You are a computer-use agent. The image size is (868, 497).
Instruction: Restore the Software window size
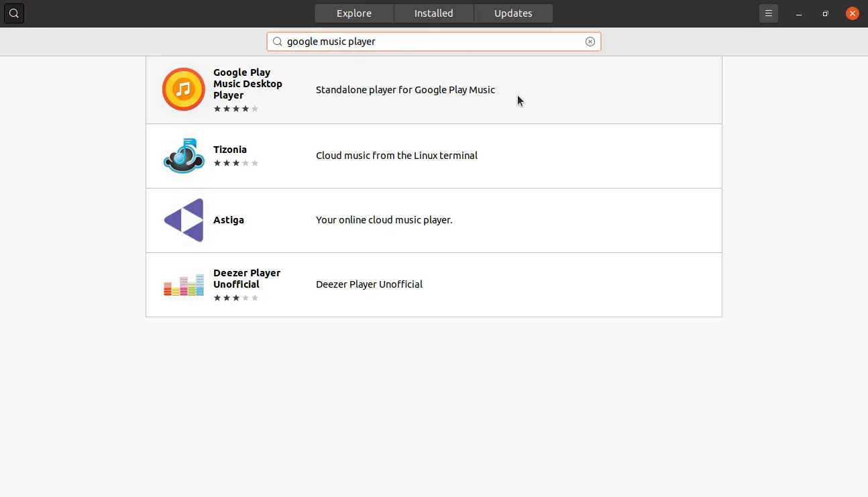(x=826, y=13)
